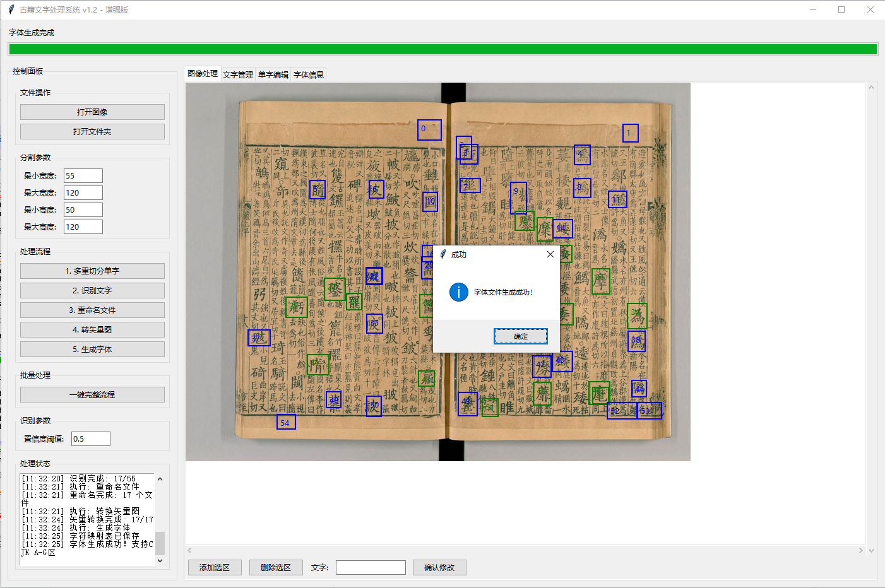Close the 成功 dialog with X
This screenshot has width=885, height=588.
tap(550, 254)
